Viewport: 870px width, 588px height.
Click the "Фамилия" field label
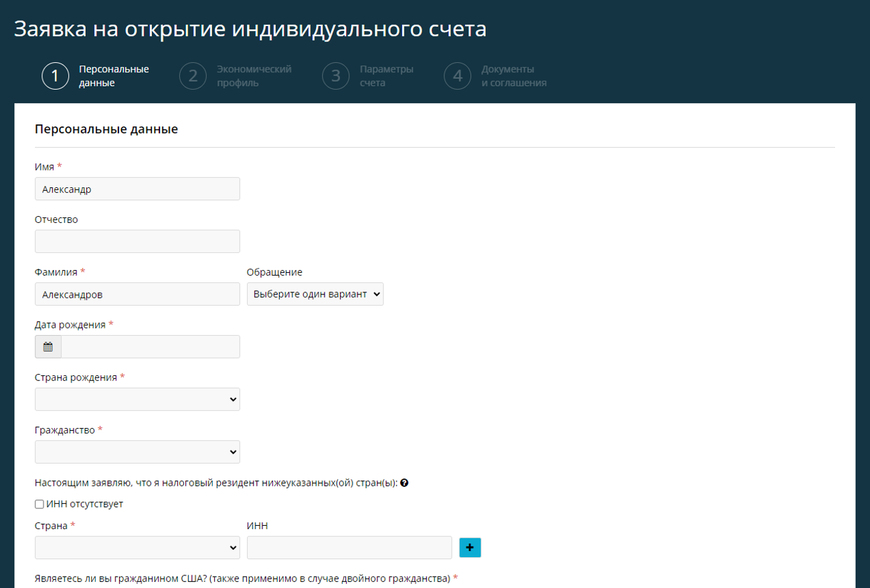[x=56, y=272]
